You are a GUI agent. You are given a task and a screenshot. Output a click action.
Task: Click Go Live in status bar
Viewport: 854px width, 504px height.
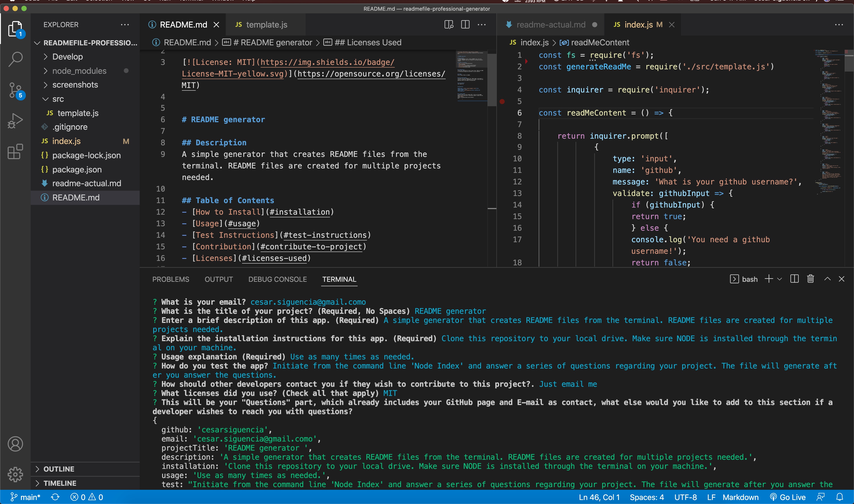788,497
